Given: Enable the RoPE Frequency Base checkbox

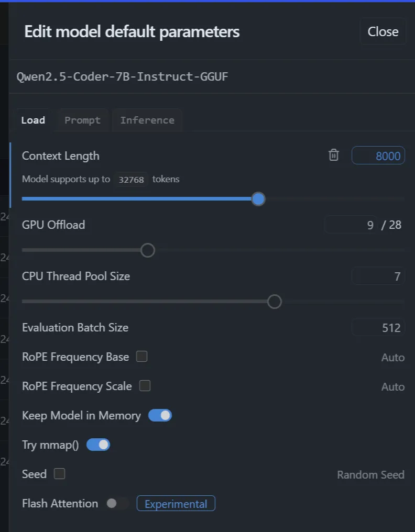Looking at the screenshot, I should coord(141,357).
